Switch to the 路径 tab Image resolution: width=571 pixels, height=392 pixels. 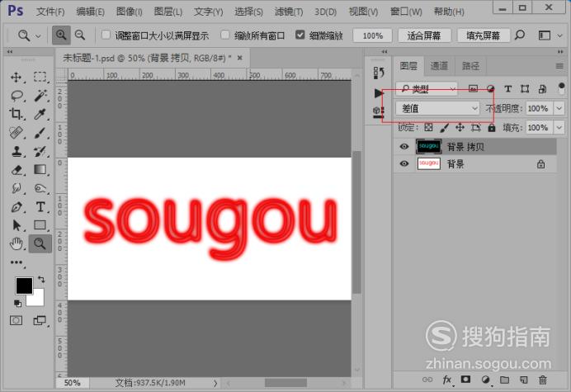point(470,66)
